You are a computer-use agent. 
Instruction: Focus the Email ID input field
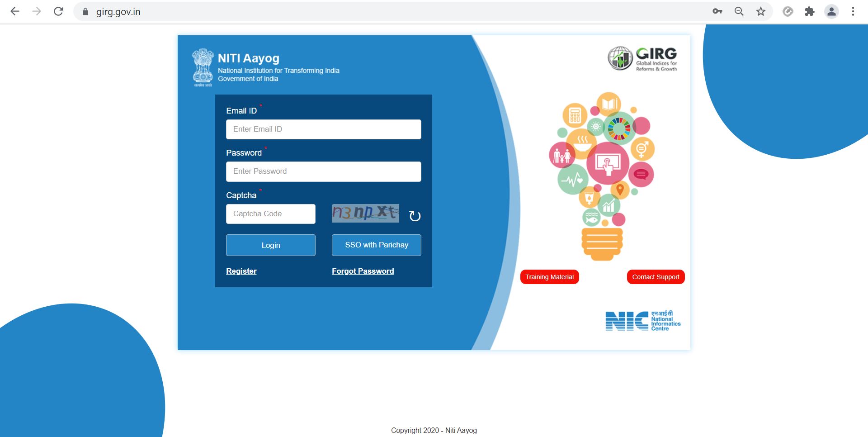[324, 129]
